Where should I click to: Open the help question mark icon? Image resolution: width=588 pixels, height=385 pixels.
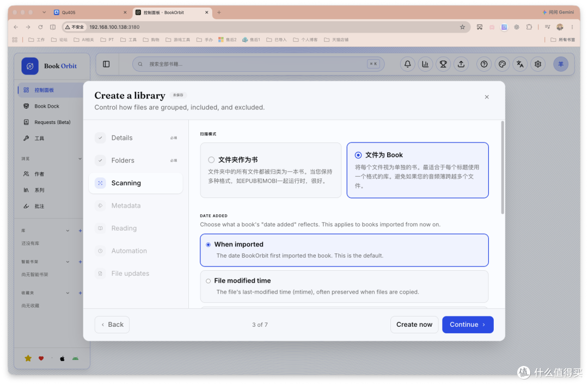point(484,64)
